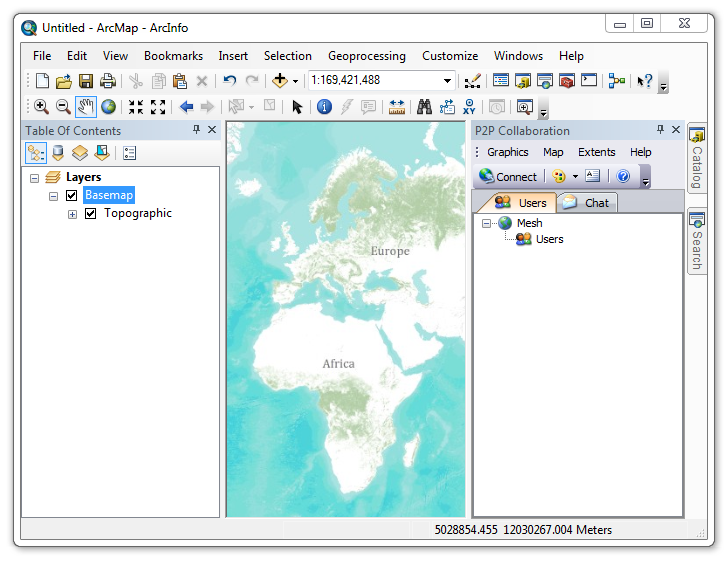728x561 pixels.
Task: Click the Connect button
Action: (508, 176)
